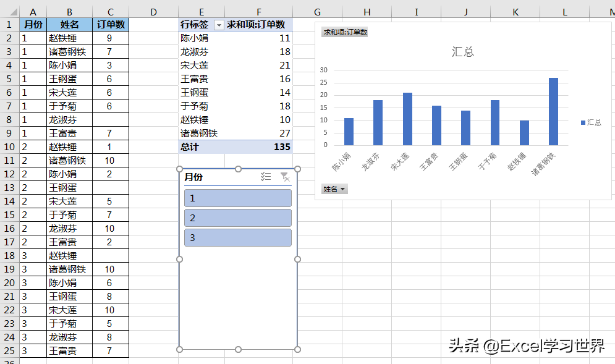Select the bar for 诸葛钢铁
The image size is (615, 364).
[553, 111]
